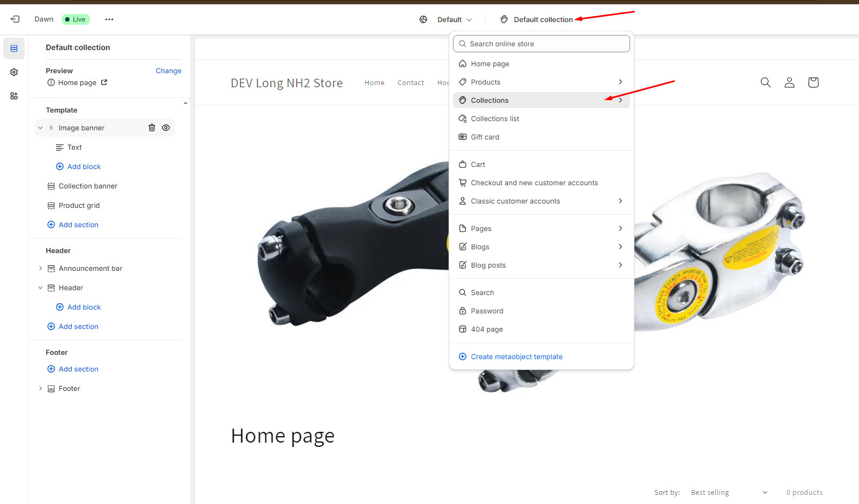Expand the Blog posts submenu arrow
Viewport: 859px width, 504px height.
point(620,265)
